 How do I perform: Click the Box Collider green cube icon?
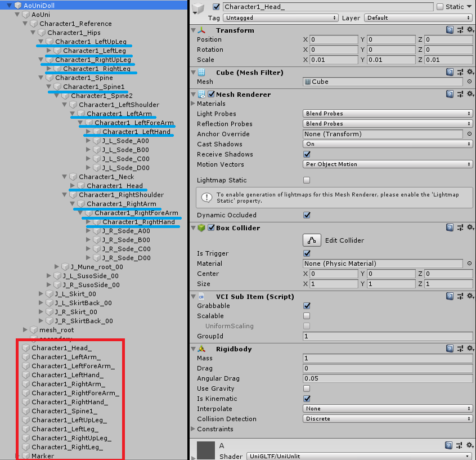(201, 227)
